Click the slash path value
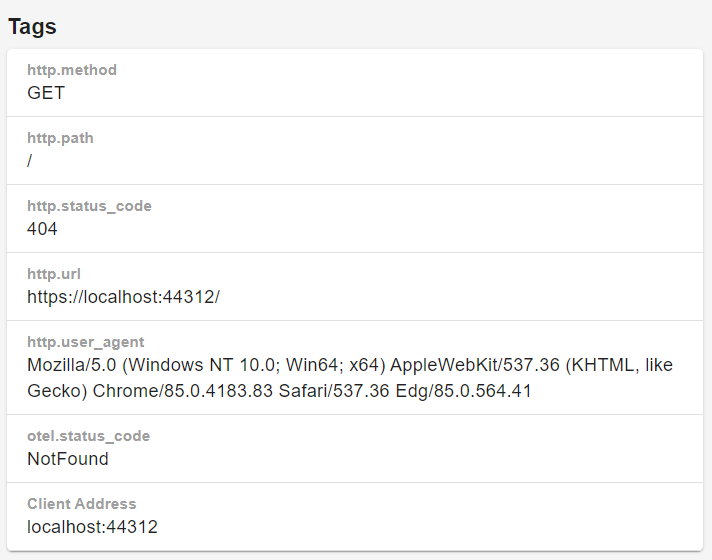The image size is (712, 560). click(x=30, y=161)
